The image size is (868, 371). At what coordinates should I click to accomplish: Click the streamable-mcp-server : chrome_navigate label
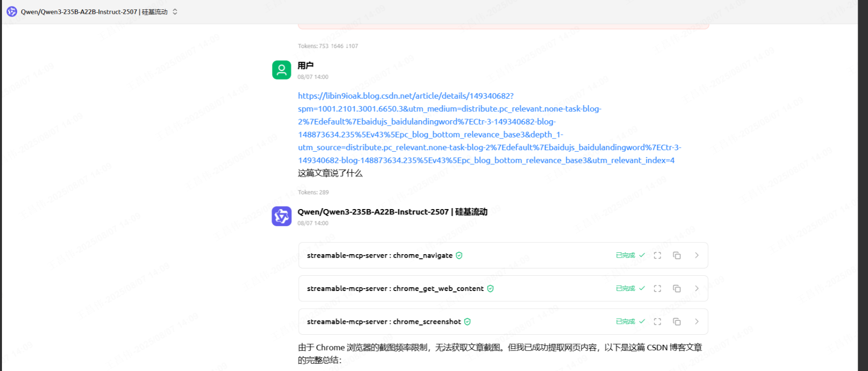point(380,256)
